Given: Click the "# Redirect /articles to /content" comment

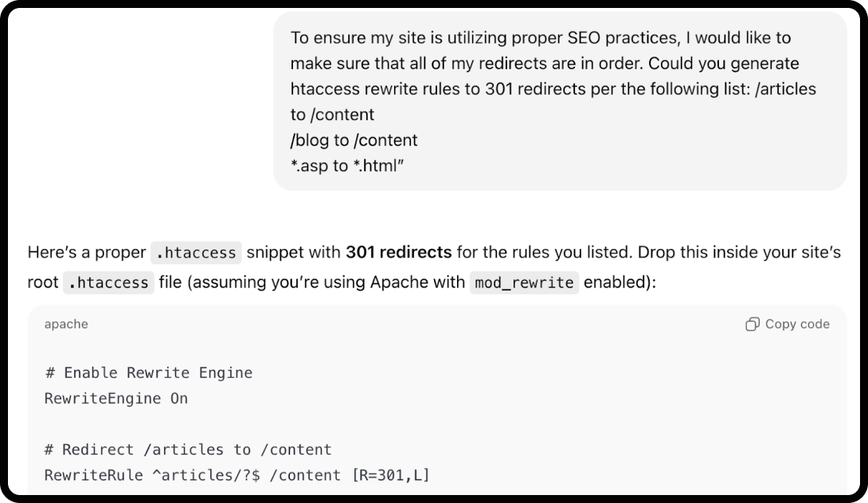Looking at the screenshot, I should coord(188,450).
